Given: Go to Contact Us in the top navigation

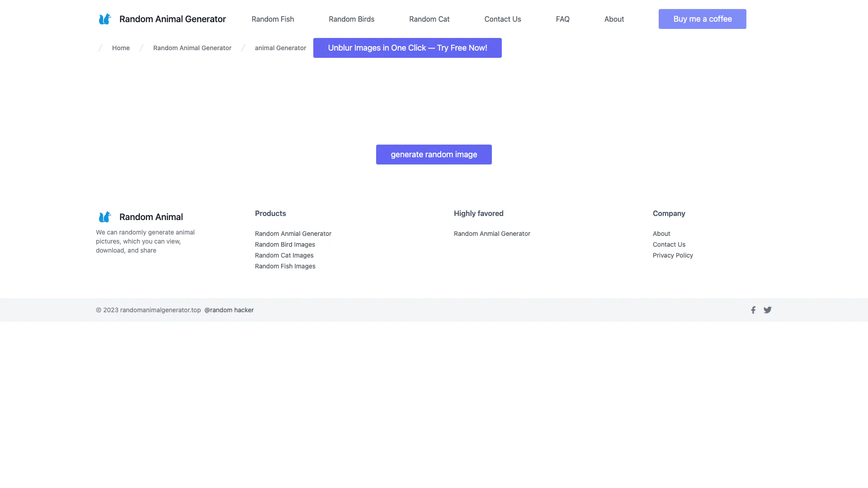Looking at the screenshot, I should [x=502, y=19].
